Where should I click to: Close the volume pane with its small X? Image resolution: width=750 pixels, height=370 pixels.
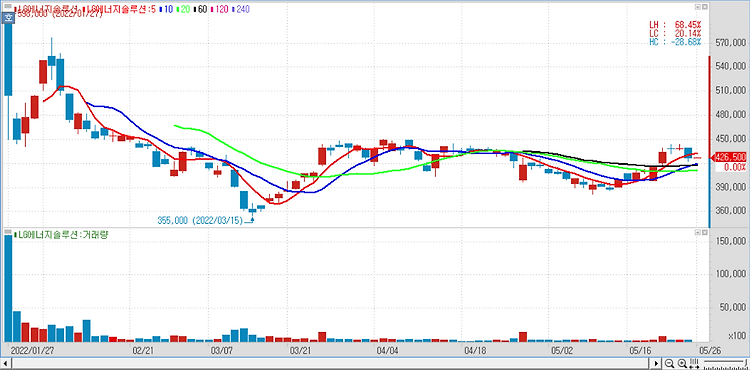coord(704,232)
